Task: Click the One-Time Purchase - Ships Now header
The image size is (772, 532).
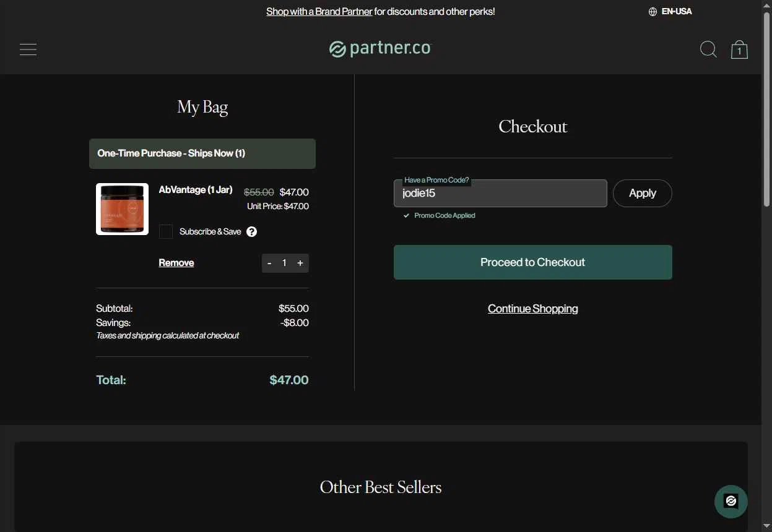Action: [x=202, y=153]
